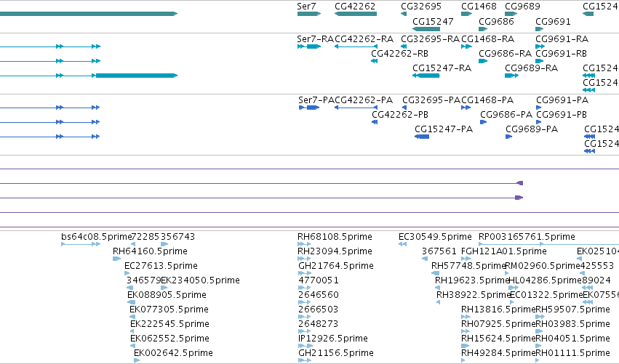The width and height of the screenshot is (619, 364).
Task: Select protein label CG42262-PB
Action: [400, 114]
